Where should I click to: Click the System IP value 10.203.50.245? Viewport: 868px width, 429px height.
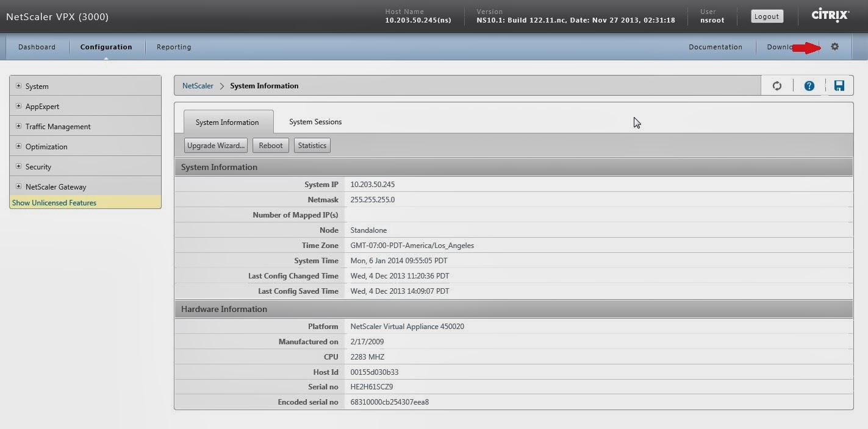(372, 185)
